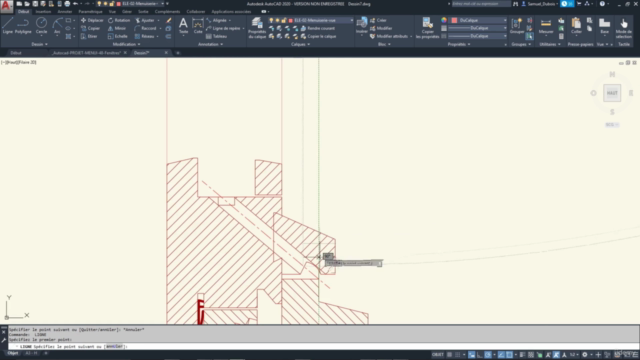This screenshot has width=640, height=360.
Task: Click the HAUT face of the ViewCube
Action: tap(612, 93)
